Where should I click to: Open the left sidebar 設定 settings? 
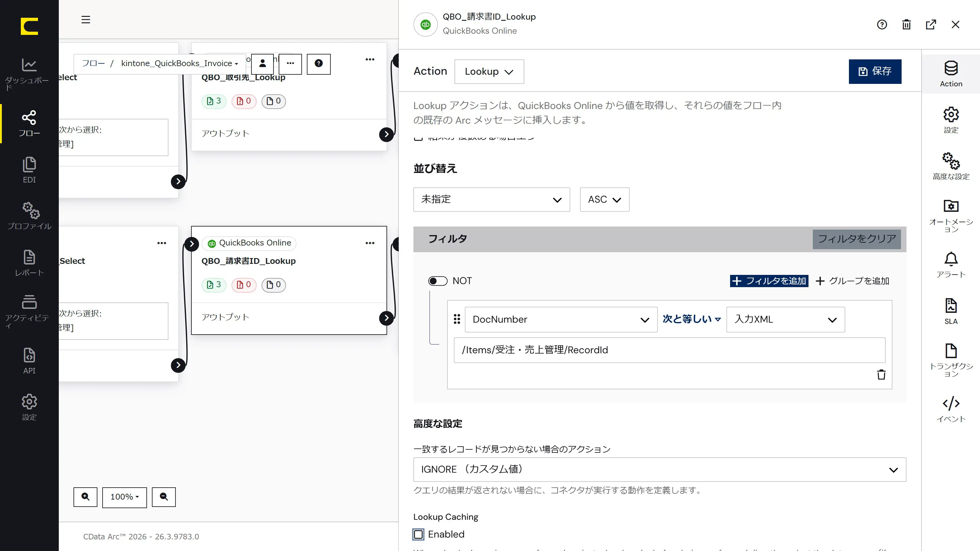29,407
